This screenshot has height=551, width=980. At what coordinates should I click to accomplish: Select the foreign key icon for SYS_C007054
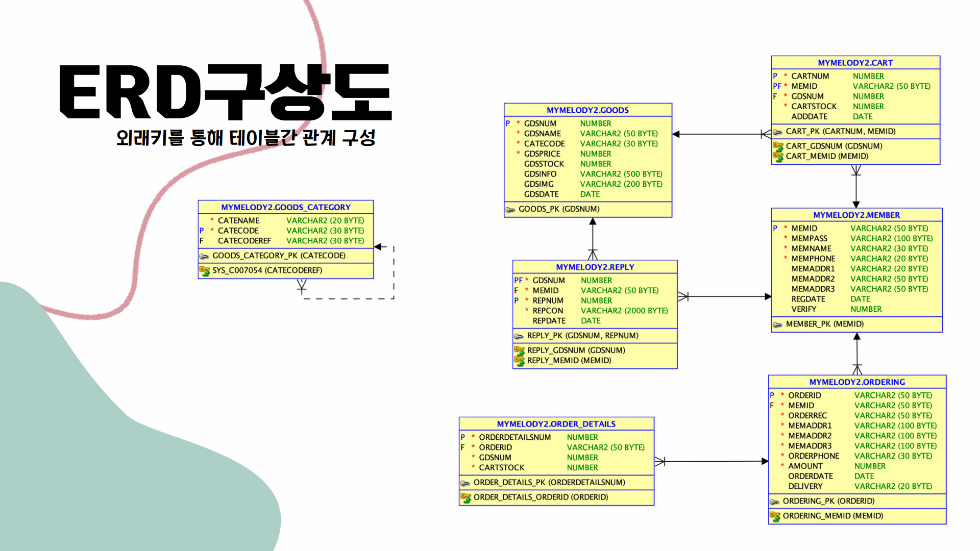point(205,270)
